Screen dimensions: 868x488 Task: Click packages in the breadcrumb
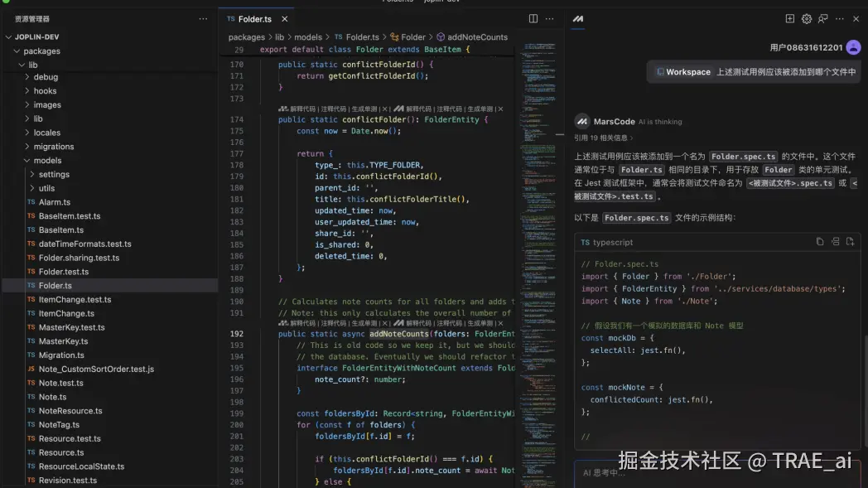246,37
